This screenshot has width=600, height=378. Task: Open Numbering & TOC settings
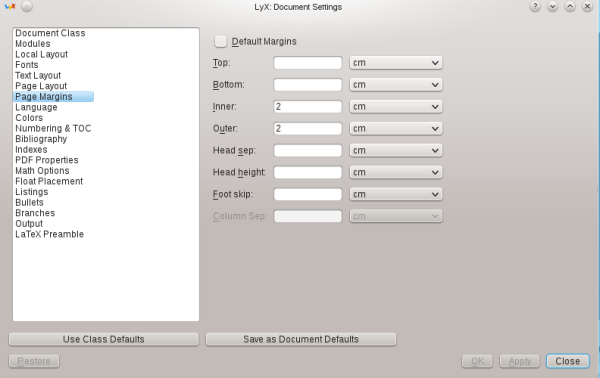point(53,129)
